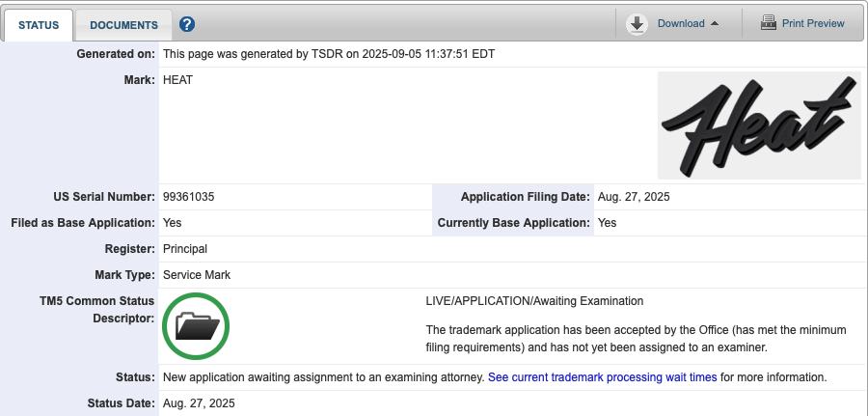The height and width of the screenshot is (416, 868).
Task: Click the LIVE/APPLICATION/Awaiting Examination status text
Action: [x=534, y=301]
